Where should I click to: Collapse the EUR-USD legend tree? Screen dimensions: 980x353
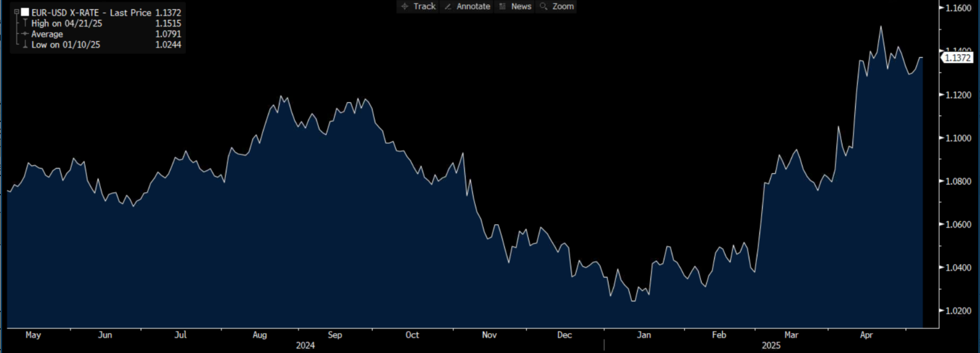pos(17,12)
